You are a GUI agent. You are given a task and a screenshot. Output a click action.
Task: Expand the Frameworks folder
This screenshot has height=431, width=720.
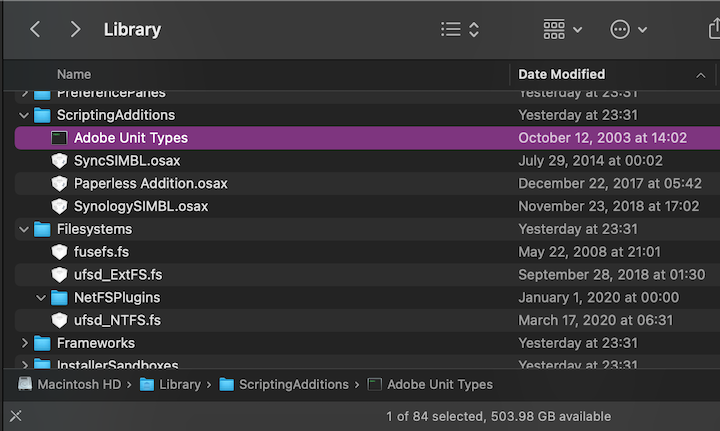tap(24, 343)
